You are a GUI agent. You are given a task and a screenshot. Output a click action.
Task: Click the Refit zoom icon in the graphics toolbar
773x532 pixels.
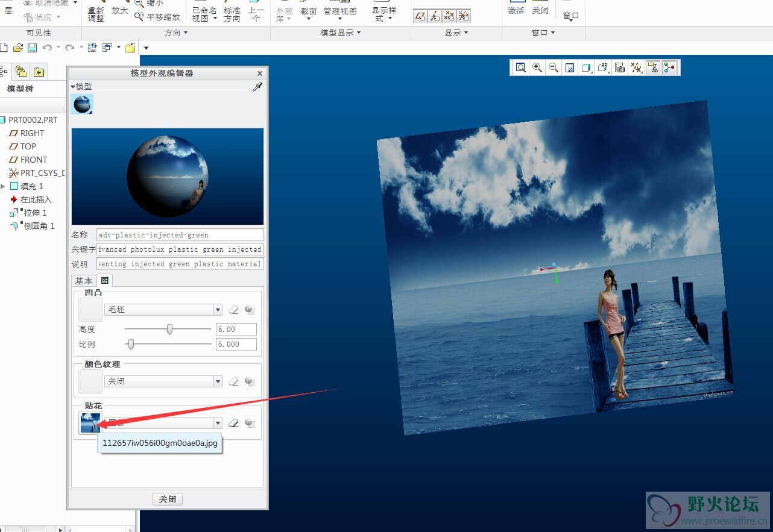pyautogui.click(x=520, y=67)
